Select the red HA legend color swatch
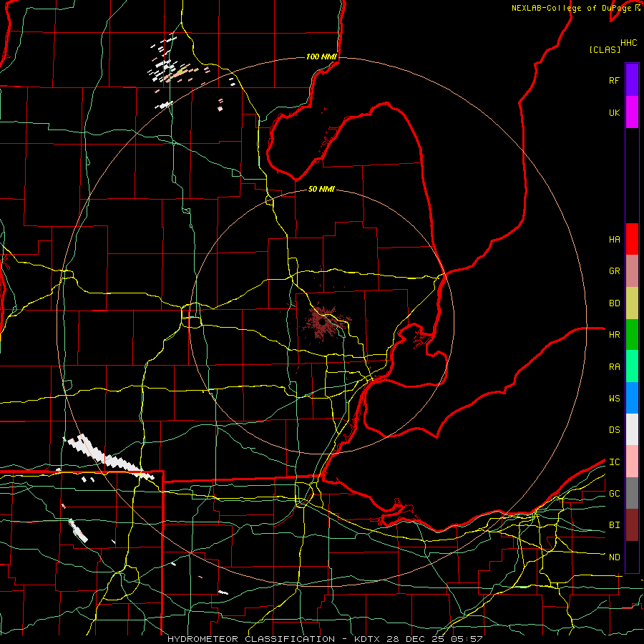The width and height of the screenshot is (644, 644). (x=632, y=239)
